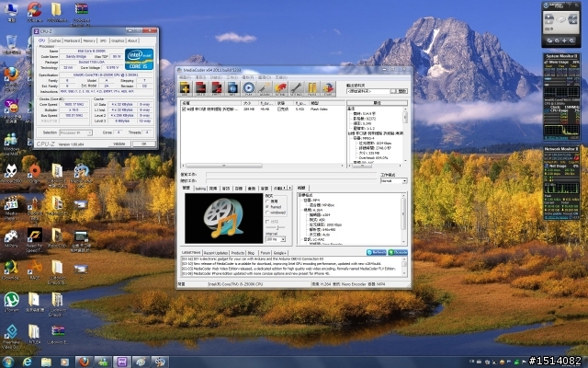Screen dimensions: 588x368
Task: Click the Add file icon in MediaCoder toolbar
Action: 185,88
